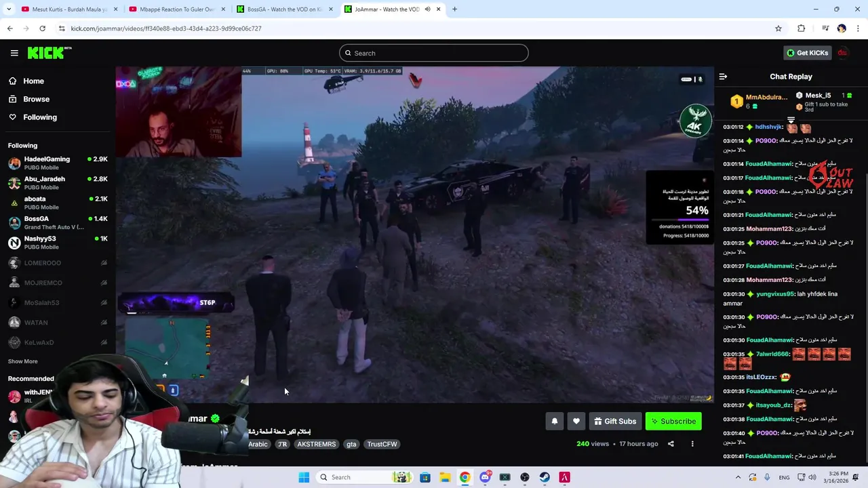This screenshot has width=868, height=488.
Task: Open volume control in system tray
Action: (813, 477)
